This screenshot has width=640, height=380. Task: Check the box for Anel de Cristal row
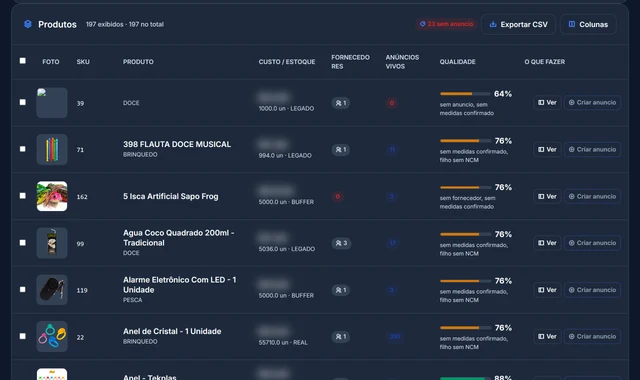[22, 336]
